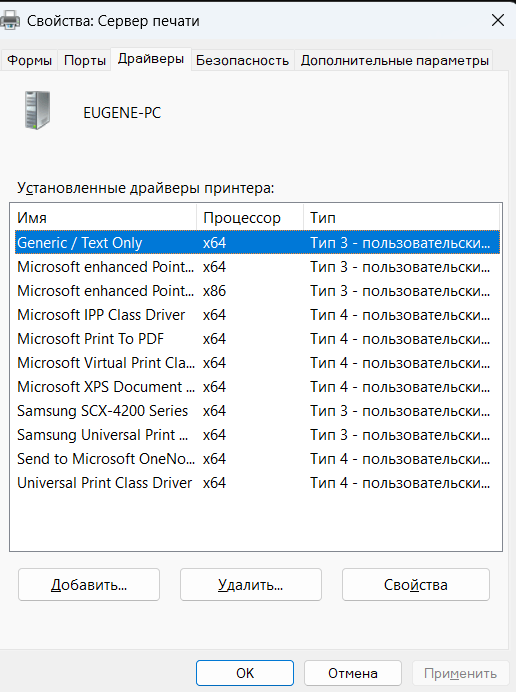This screenshot has width=516, height=692.
Task: Sort list by Процессор column header
Action: 250,218
